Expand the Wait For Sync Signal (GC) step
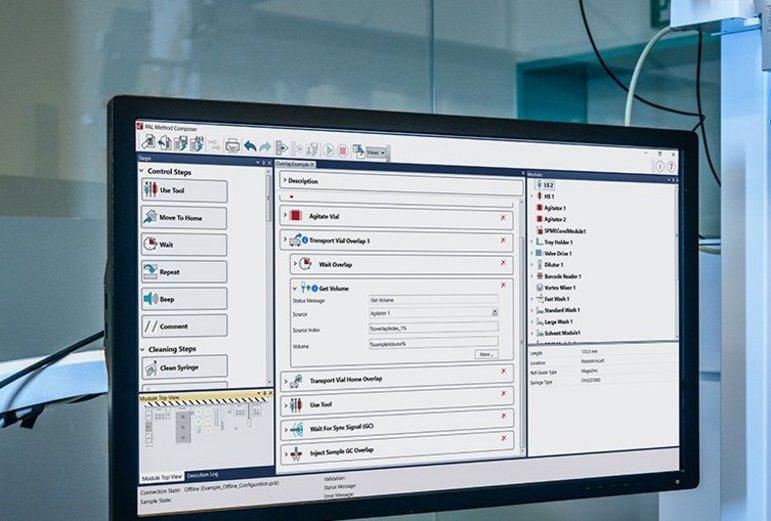Screen dimensions: 771x521 [286, 430]
